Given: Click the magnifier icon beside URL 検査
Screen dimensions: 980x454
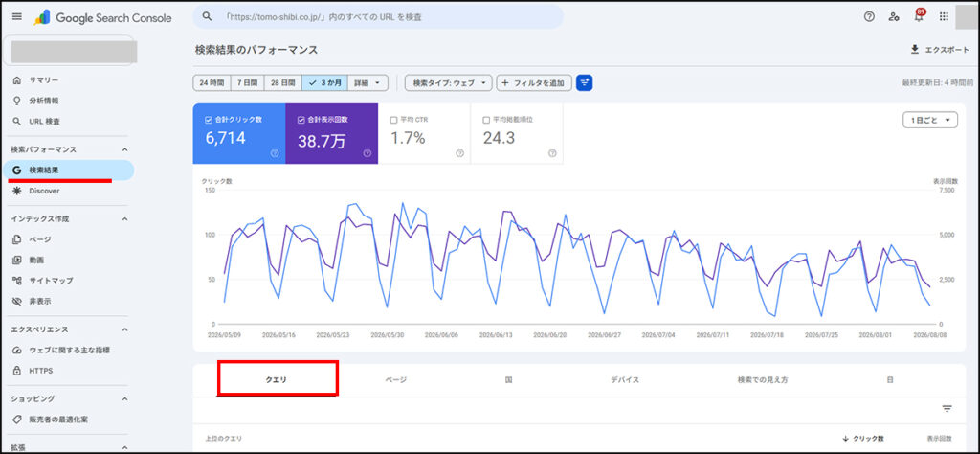Looking at the screenshot, I should click(x=17, y=122).
